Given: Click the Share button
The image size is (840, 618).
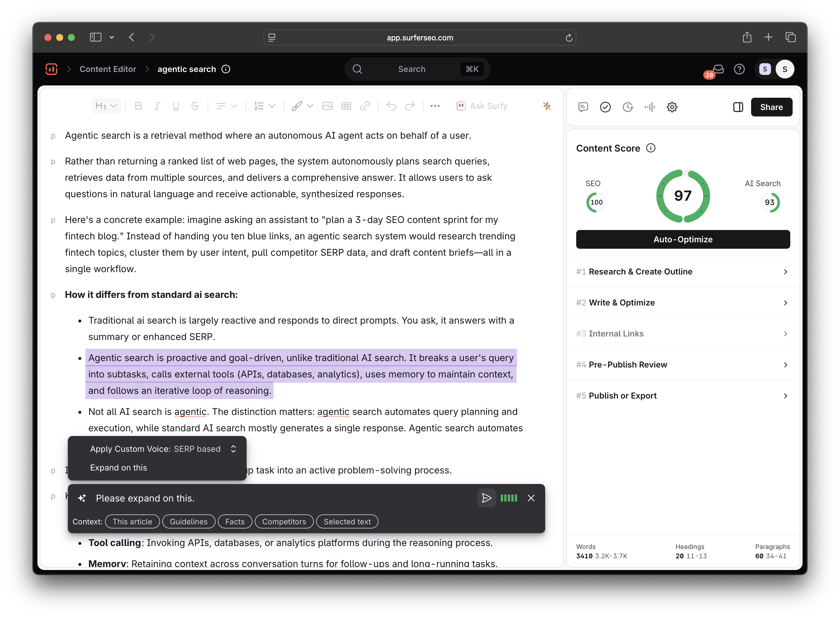Looking at the screenshot, I should click(x=772, y=107).
